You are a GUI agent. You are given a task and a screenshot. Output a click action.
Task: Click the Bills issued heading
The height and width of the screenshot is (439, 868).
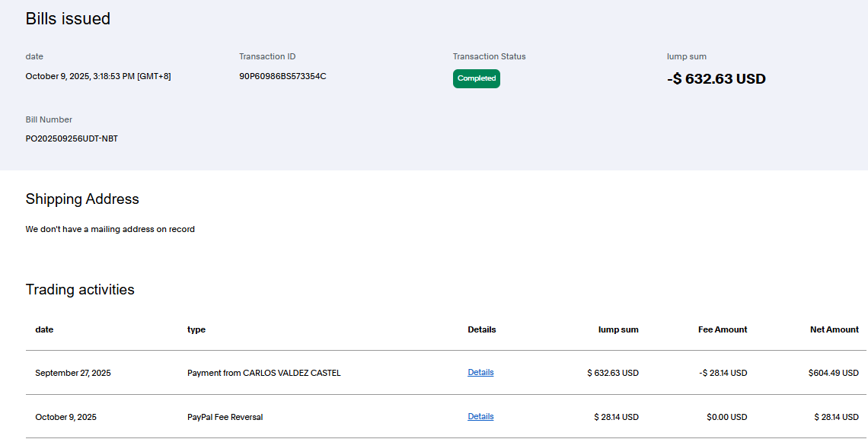coord(68,19)
